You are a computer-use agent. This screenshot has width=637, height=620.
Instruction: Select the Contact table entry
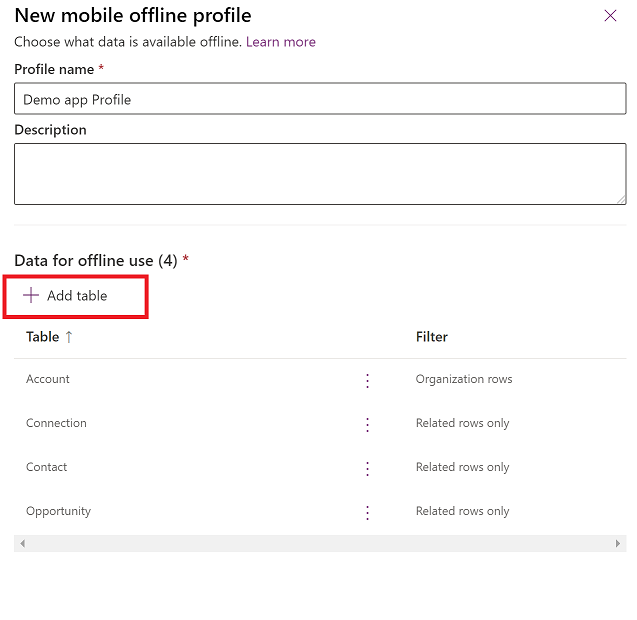[47, 467]
